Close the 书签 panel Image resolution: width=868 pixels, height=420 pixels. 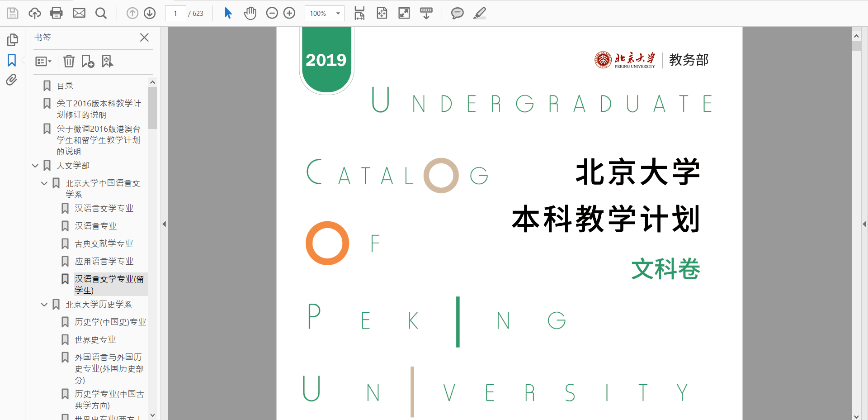144,38
